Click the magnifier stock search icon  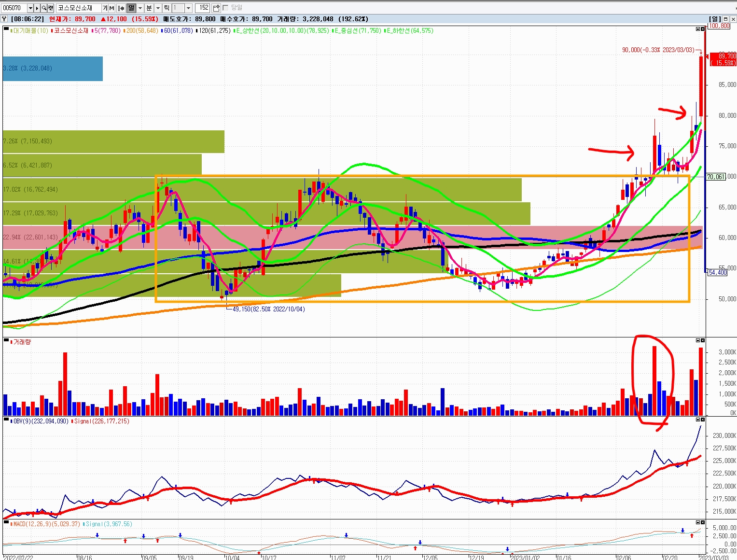point(44,8)
